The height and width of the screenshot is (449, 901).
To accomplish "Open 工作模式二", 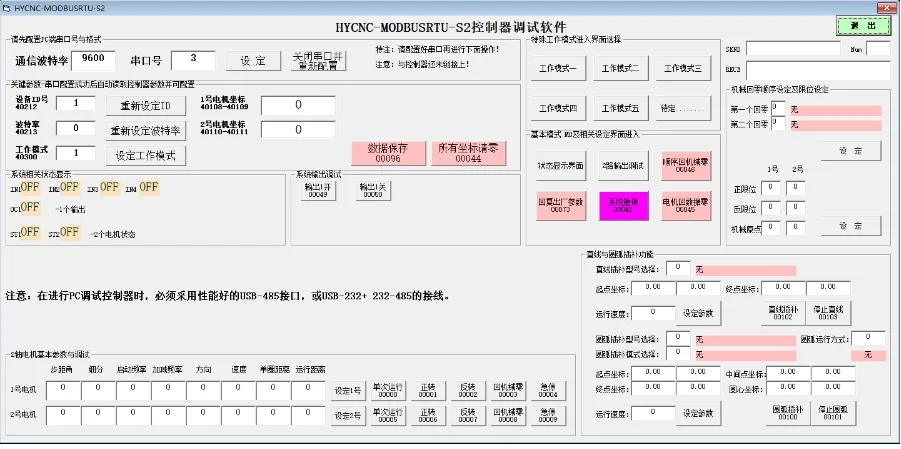I will coord(620,68).
